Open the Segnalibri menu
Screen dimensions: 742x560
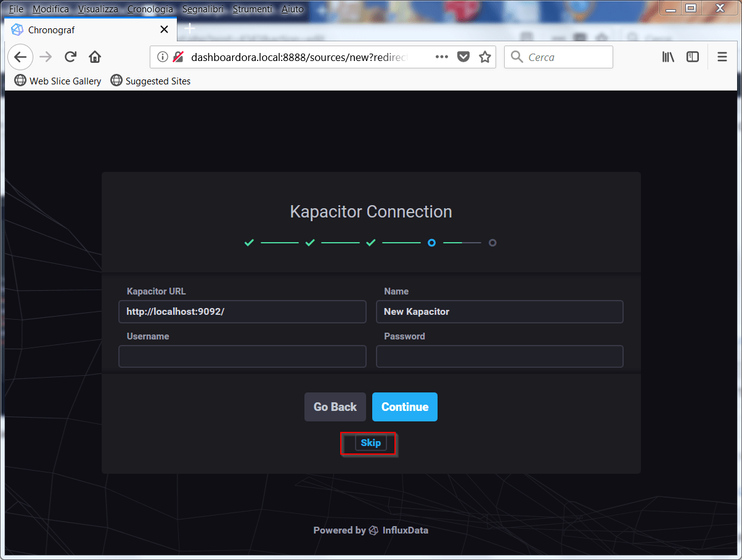(203, 9)
